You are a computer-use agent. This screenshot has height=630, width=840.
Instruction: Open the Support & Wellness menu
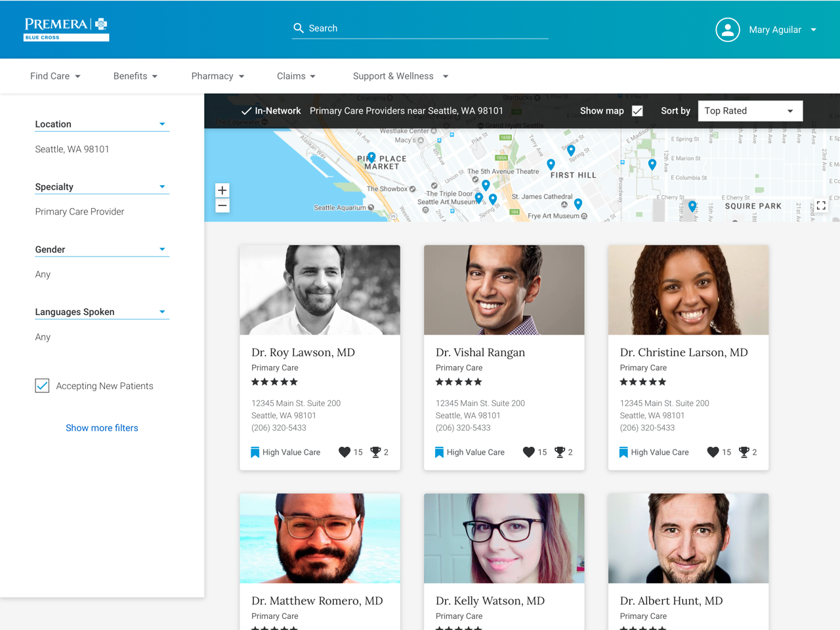click(x=400, y=76)
